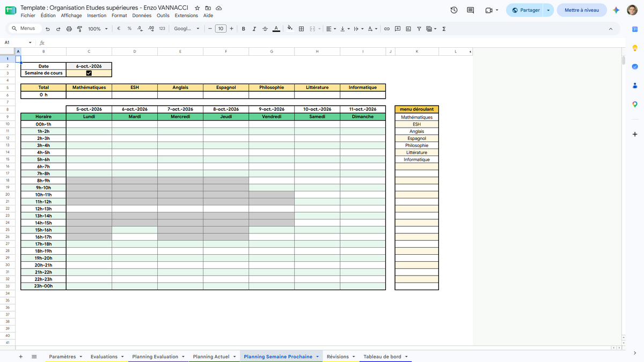Switch to the Tableau de bord sheet
Screen dimensions: 644x362
382,357
